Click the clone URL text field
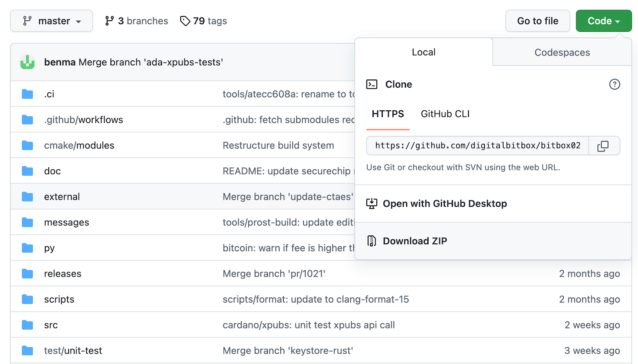 click(x=477, y=146)
